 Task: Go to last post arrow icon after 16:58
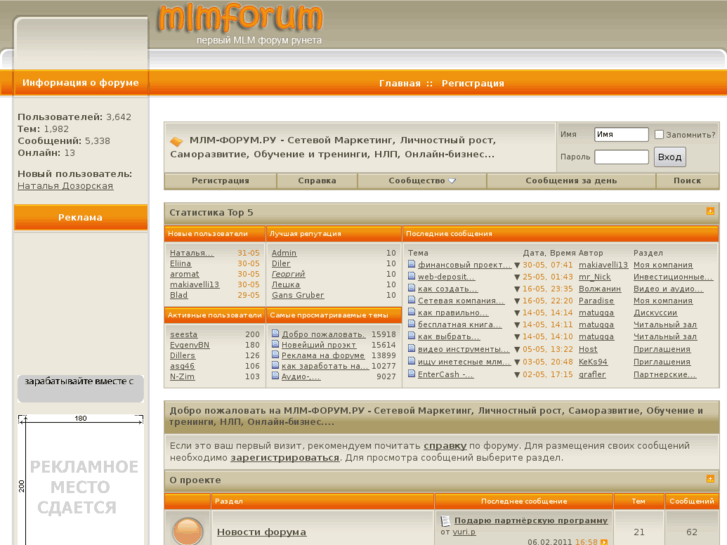pos(604,542)
